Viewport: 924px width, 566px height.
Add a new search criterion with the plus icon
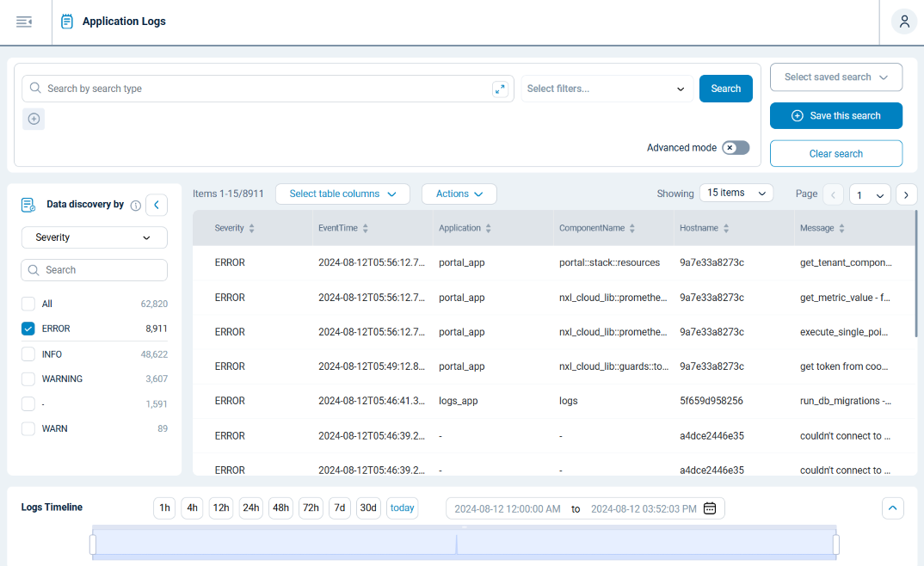(x=33, y=119)
